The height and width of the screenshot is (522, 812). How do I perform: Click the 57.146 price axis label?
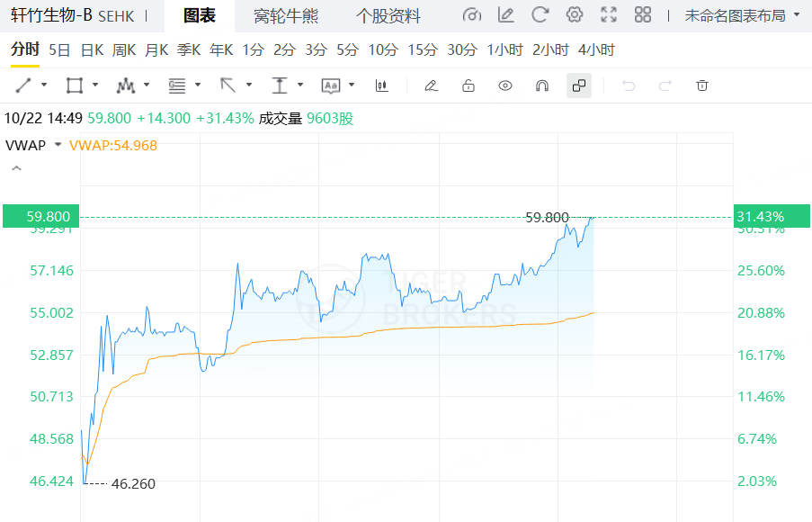(52, 271)
